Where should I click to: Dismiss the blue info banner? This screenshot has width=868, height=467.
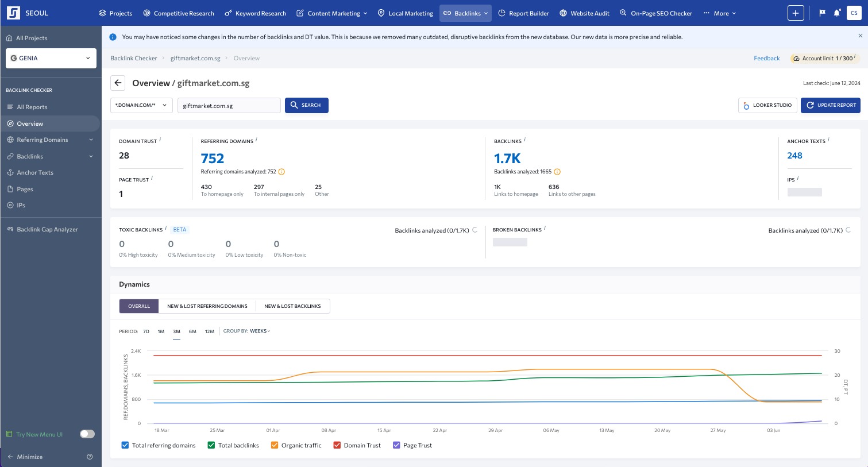pyautogui.click(x=860, y=36)
